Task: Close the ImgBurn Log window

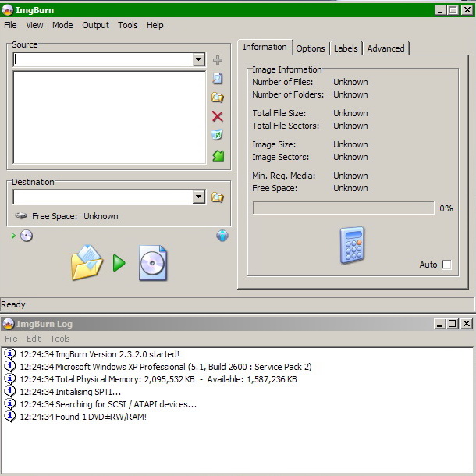Action: 467,324
